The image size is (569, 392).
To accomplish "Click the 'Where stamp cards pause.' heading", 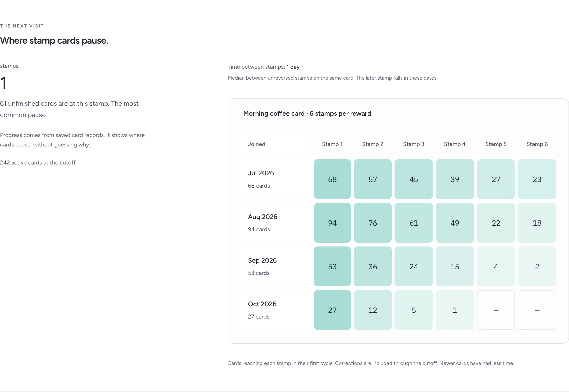I will (x=54, y=41).
